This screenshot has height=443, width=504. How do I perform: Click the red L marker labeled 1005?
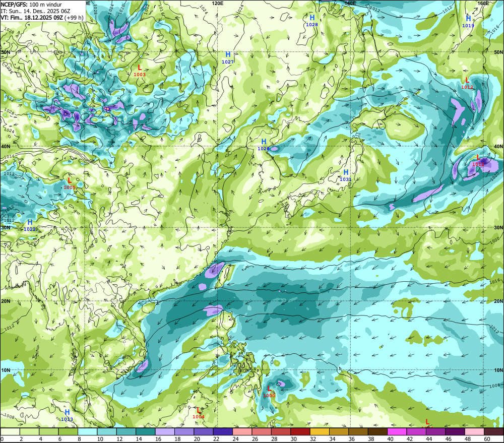click(x=70, y=180)
